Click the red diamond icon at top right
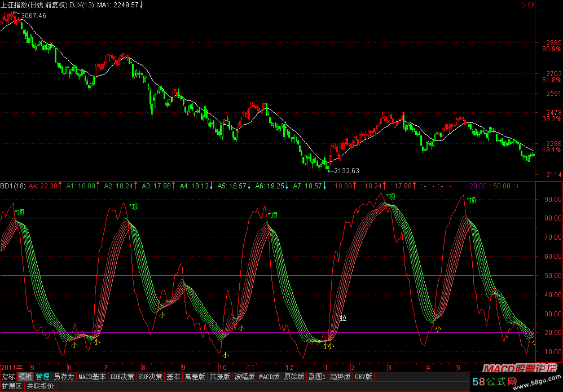Screen dimensions: 563x392 pyautogui.click(x=523, y=5)
